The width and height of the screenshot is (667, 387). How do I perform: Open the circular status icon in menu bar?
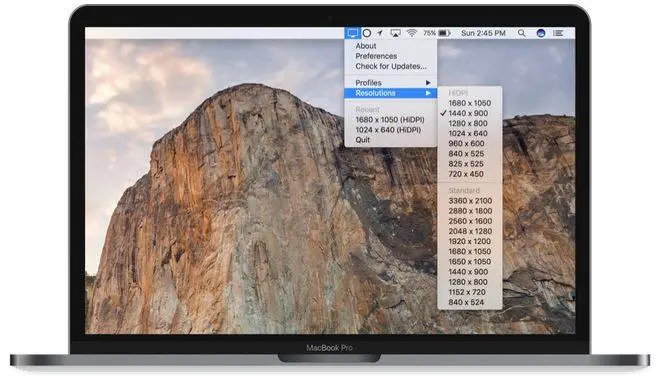click(x=367, y=33)
